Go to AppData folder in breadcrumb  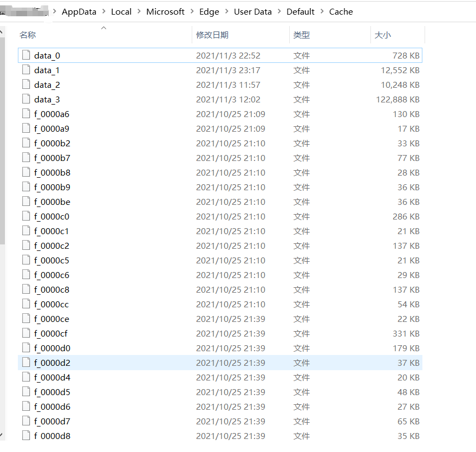click(x=79, y=12)
